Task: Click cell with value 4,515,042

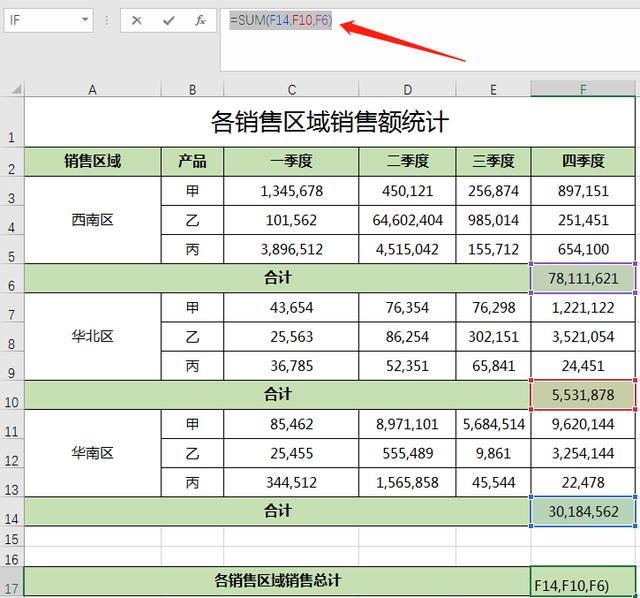Action: pyautogui.click(x=407, y=249)
